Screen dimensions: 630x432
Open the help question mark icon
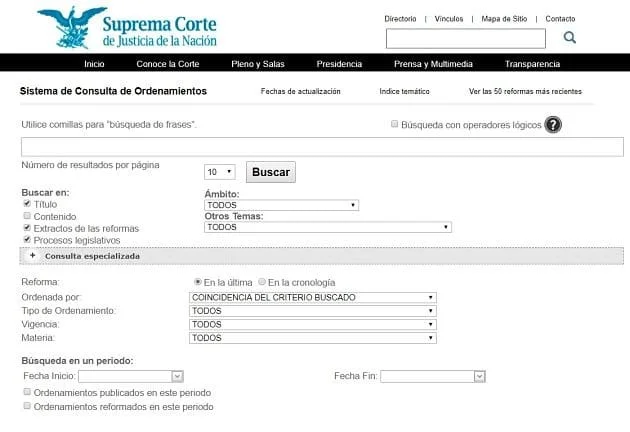[553, 125]
